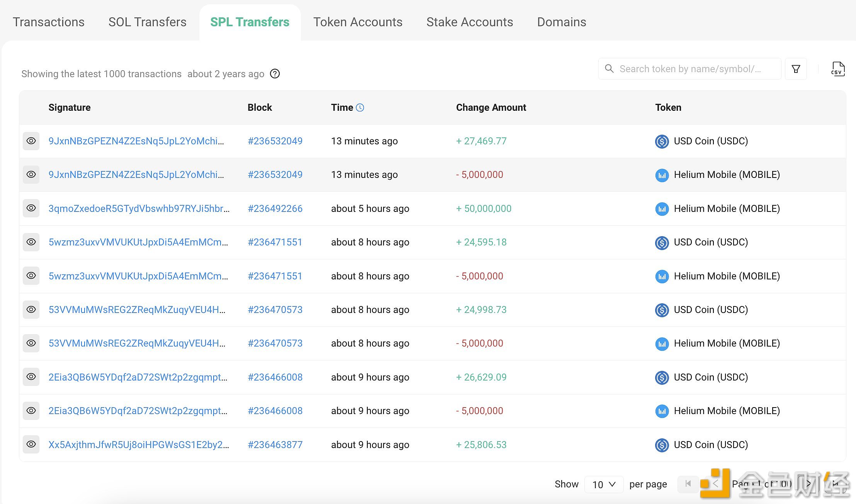Screen dimensions: 856x504
Task: Click block number 236532049 link
Action: pyautogui.click(x=275, y=140)
